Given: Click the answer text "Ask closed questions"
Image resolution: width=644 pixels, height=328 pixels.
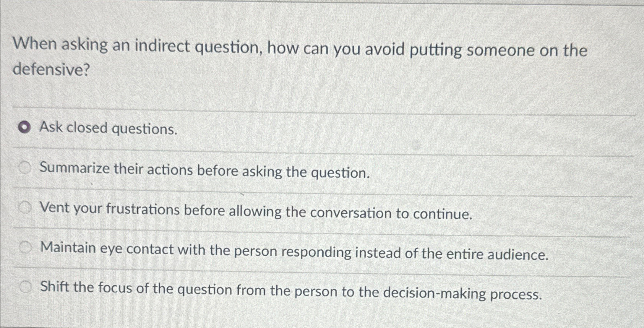Looking at the screenshot, I should (107, 129).
